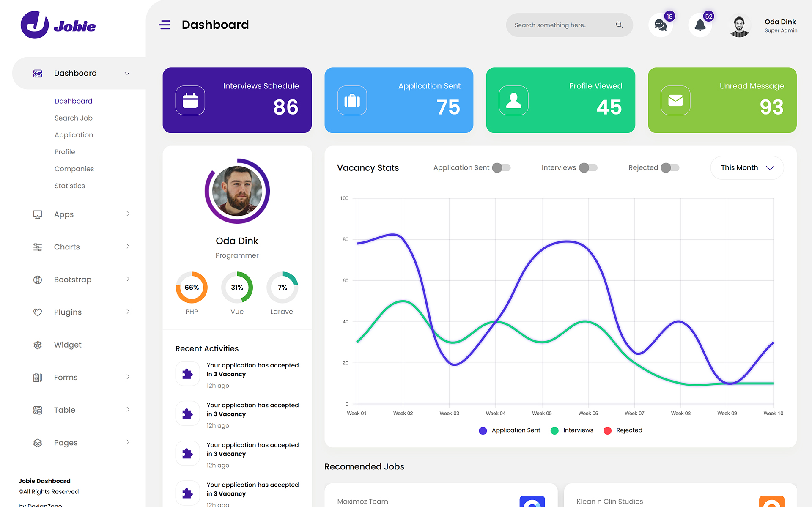Select Statistics from sidebar submenu

tap(70, 186)
